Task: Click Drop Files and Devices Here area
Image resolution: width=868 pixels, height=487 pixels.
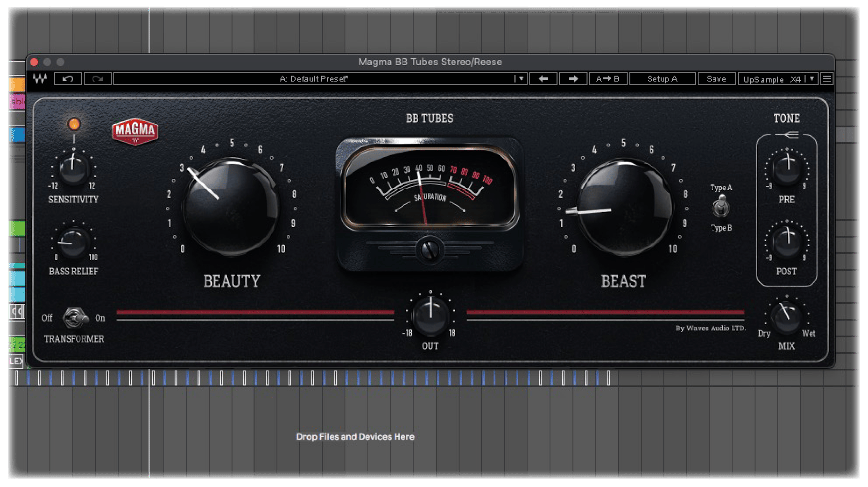Action: pos(355,437)
